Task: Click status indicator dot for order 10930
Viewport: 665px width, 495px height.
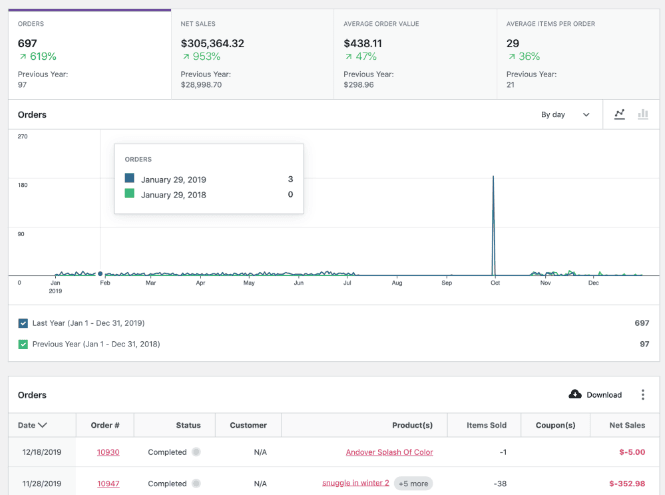Action: (x=196, y=452)
